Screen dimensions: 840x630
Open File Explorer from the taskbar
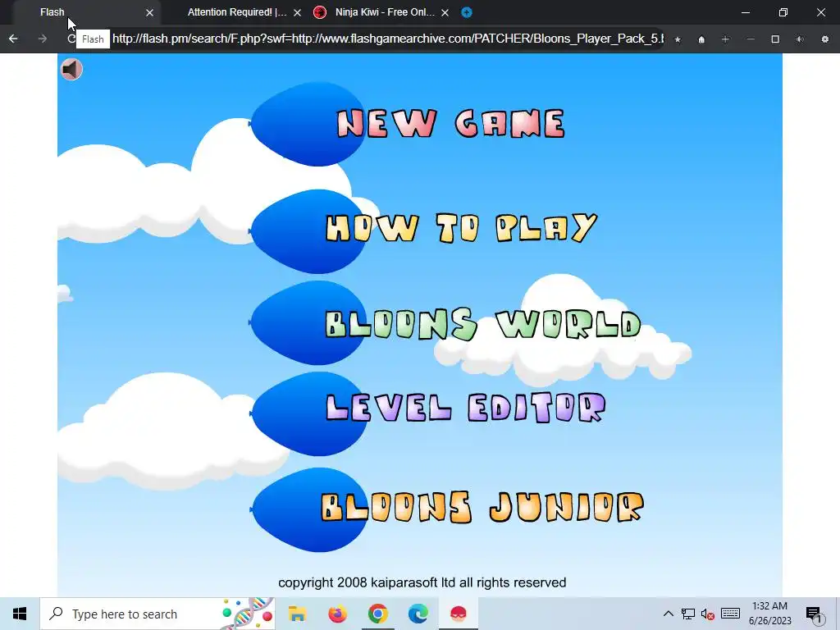click(x=297, y=614)
